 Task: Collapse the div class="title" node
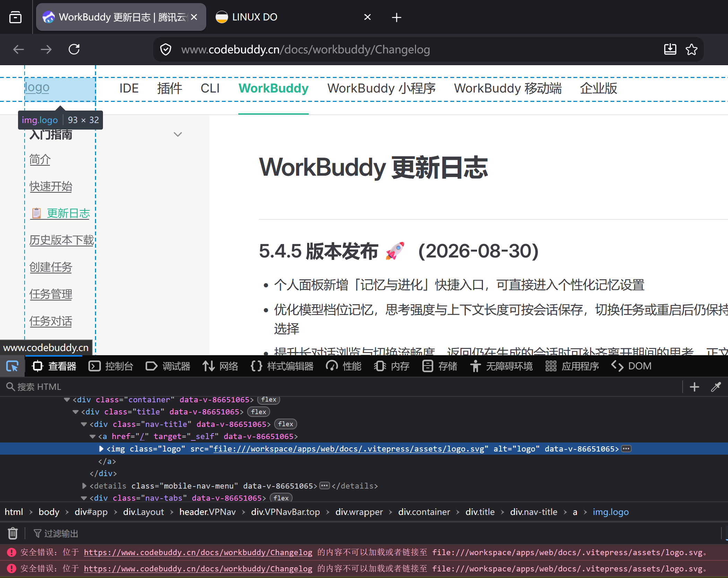point(75,412)
